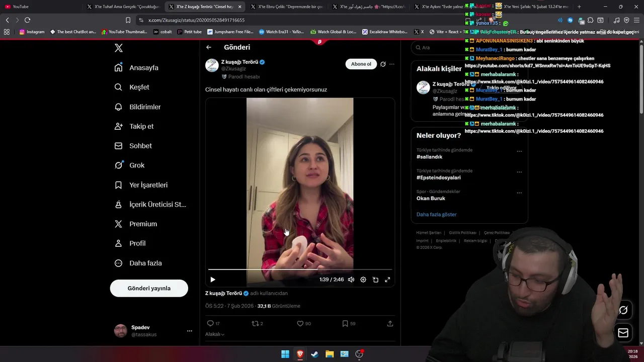
Task: Close the Z kuşağı Terörü tab
Action: coord(239,7)
